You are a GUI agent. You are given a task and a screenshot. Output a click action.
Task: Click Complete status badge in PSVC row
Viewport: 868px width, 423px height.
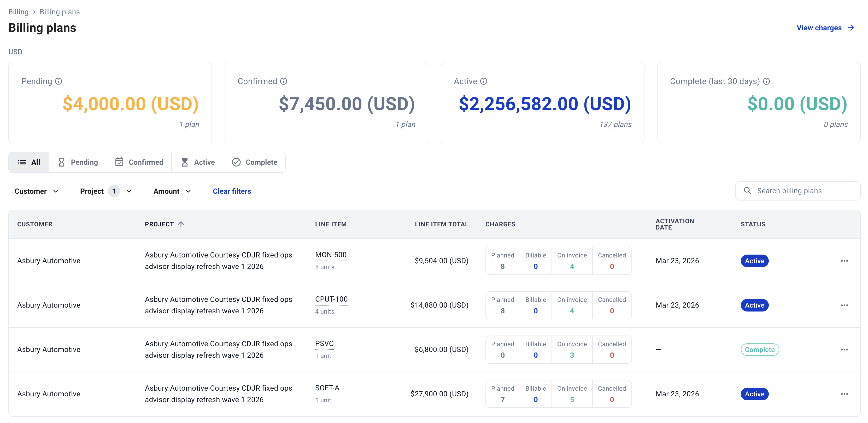click(x=759, y=350)
